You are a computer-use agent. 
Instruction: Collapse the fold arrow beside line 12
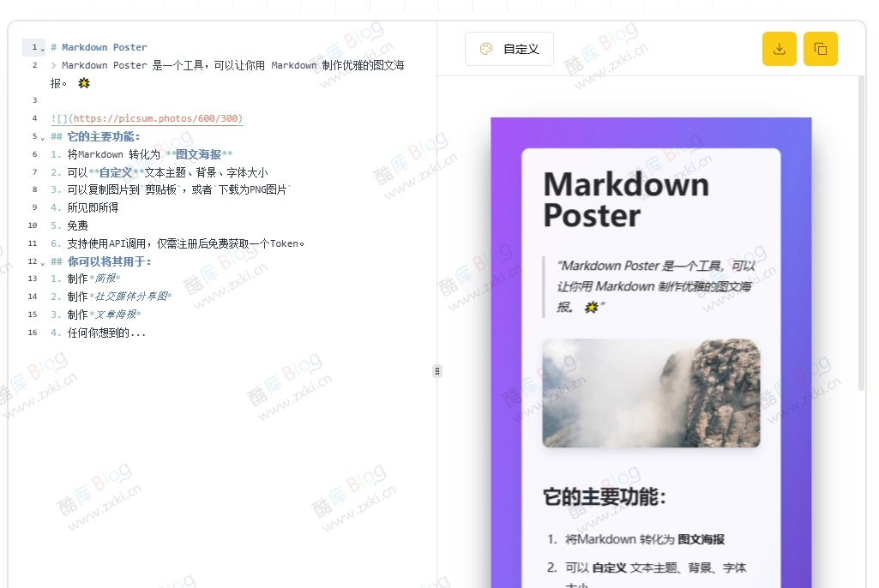(44, 261)
